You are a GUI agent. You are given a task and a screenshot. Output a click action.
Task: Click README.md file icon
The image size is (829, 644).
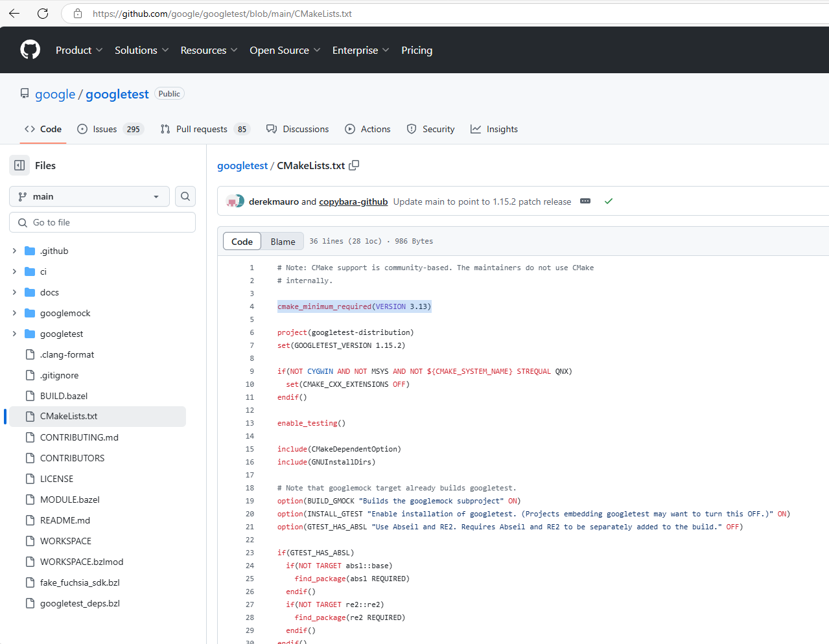pyautogui.click(x=30, y=520)
